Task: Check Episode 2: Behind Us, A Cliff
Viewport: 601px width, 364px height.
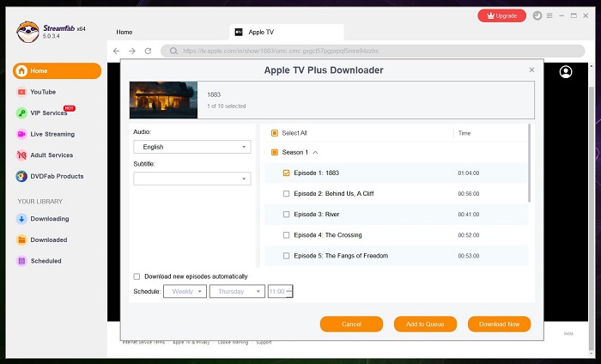Action: (x=286, y=193)
